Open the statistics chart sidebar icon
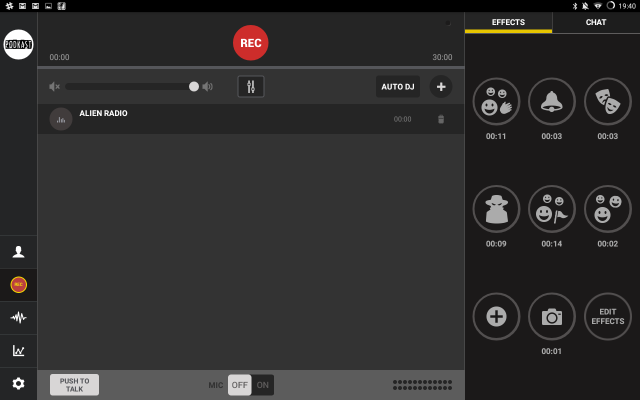 point(18,351)
